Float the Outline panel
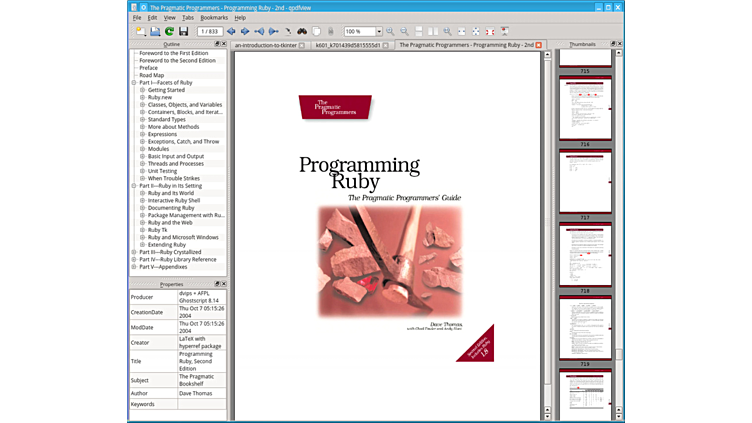Screen dimensions: 752x423 click(x=217, y=44)
